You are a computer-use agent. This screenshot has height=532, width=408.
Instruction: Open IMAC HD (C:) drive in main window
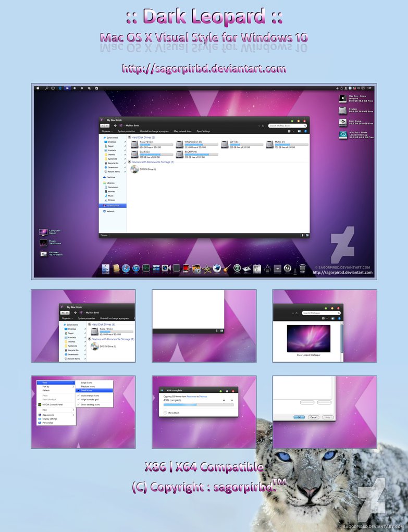152,145
